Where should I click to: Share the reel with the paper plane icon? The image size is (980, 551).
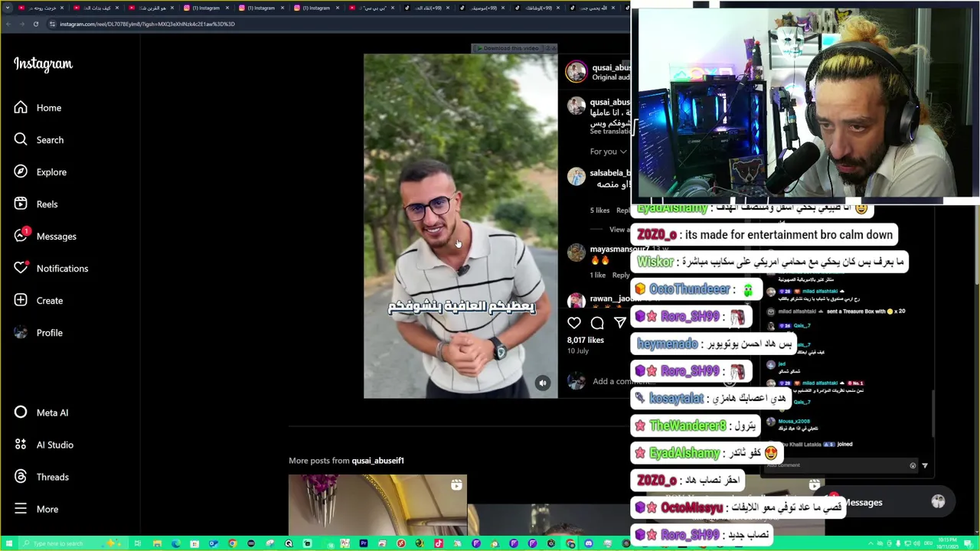pyautogui.click(x=619, y=323)
